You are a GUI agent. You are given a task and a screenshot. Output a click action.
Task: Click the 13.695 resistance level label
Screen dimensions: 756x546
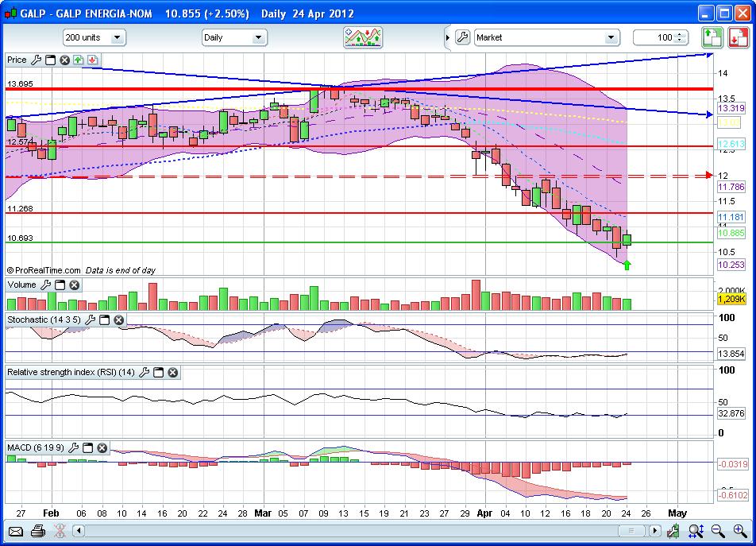[20, 83]
